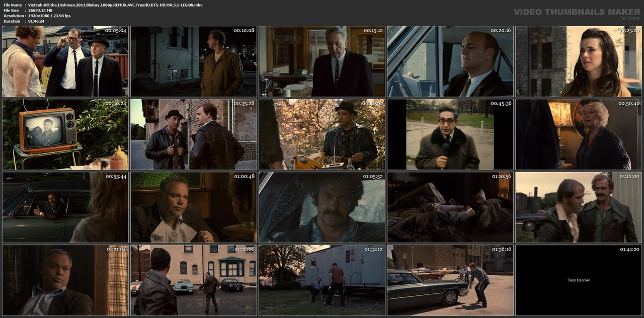Viewport: 644px width, 318px height.
Task: Open the thumbnail timestamped 00:50:40
Action: pos(579,134)
